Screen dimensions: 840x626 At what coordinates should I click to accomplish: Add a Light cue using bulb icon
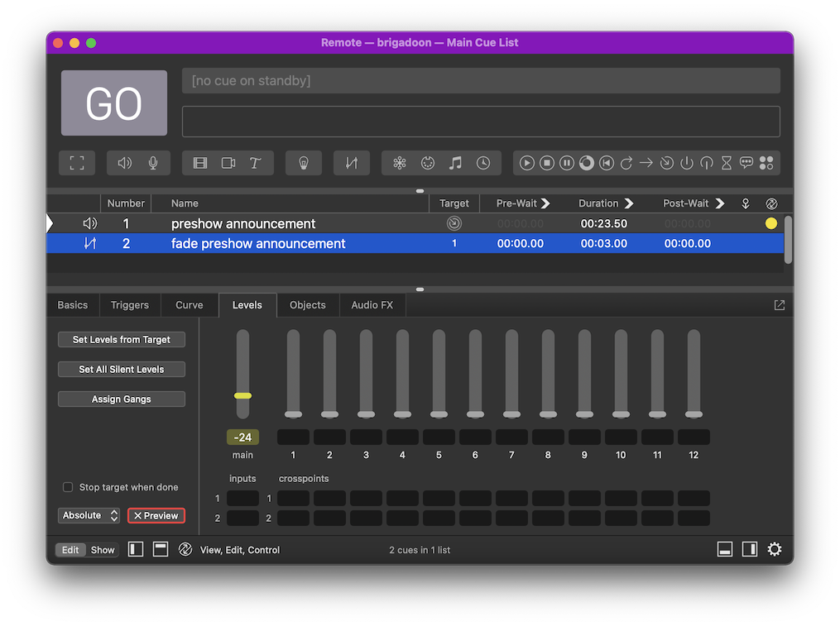click(304, 163)
